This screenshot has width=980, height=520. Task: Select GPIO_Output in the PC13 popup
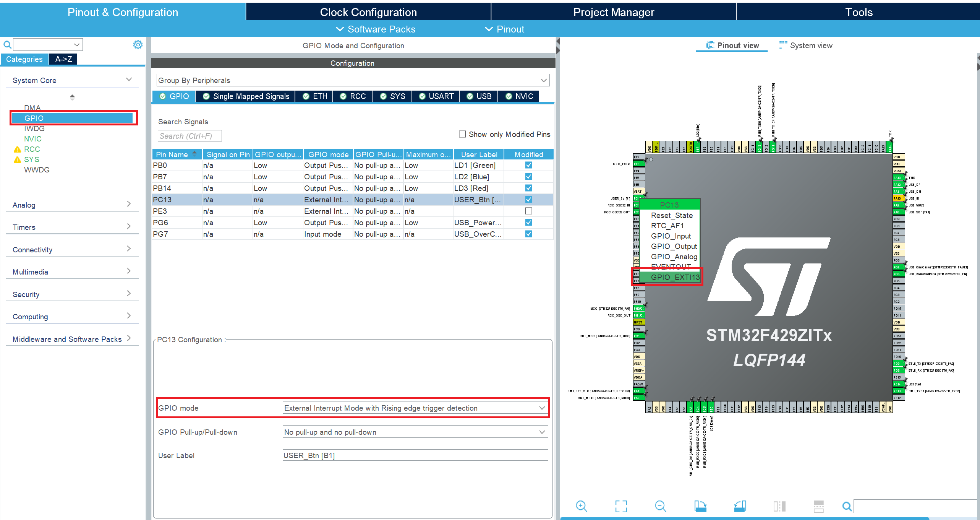point(674,247)
